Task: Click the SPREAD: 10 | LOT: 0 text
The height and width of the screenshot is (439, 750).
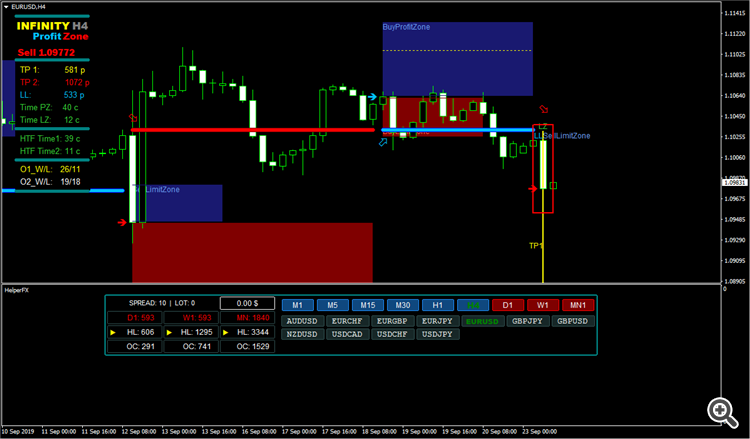Action: (x=162, y=303)
